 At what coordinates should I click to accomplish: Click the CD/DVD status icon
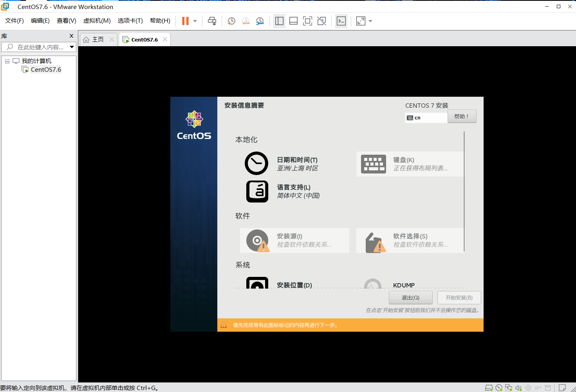[499, 388]
